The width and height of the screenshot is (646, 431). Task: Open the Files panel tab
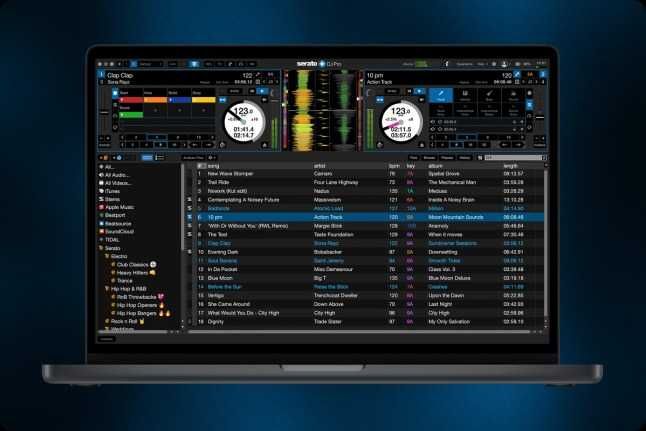(x=413, y=158)
